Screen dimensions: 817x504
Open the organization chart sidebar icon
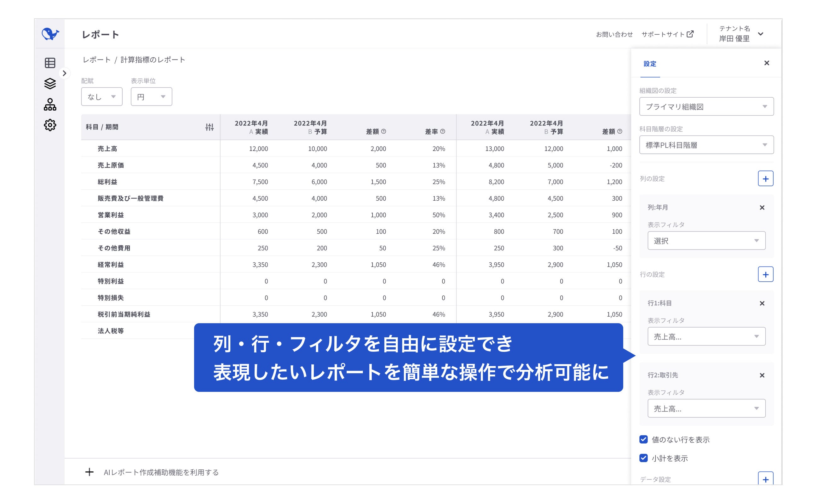pyautogui.click(x=50, y=104)
